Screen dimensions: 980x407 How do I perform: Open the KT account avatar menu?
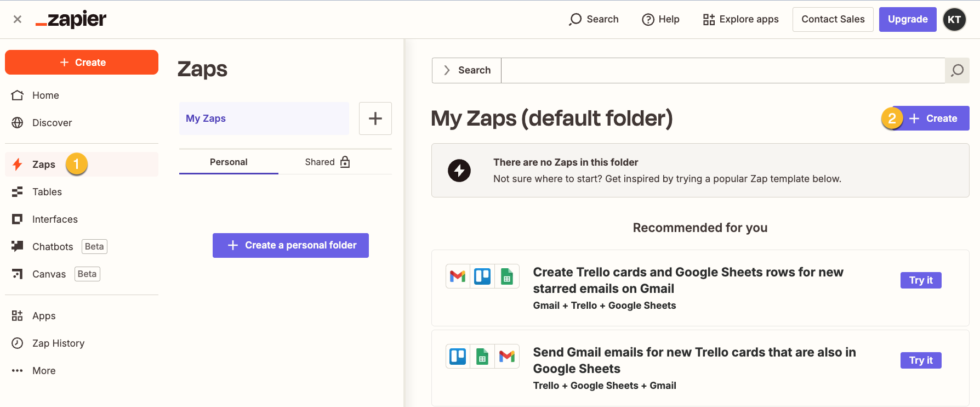pyautogui.click(x=954, y=19)
